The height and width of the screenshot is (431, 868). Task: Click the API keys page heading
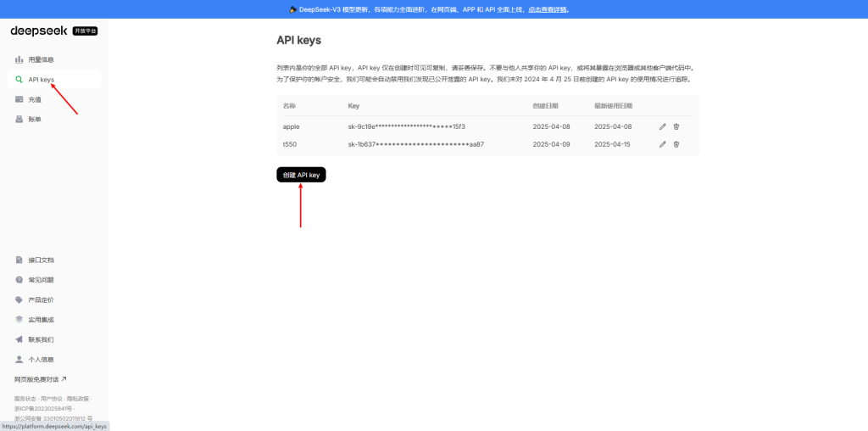coord(299,41)
